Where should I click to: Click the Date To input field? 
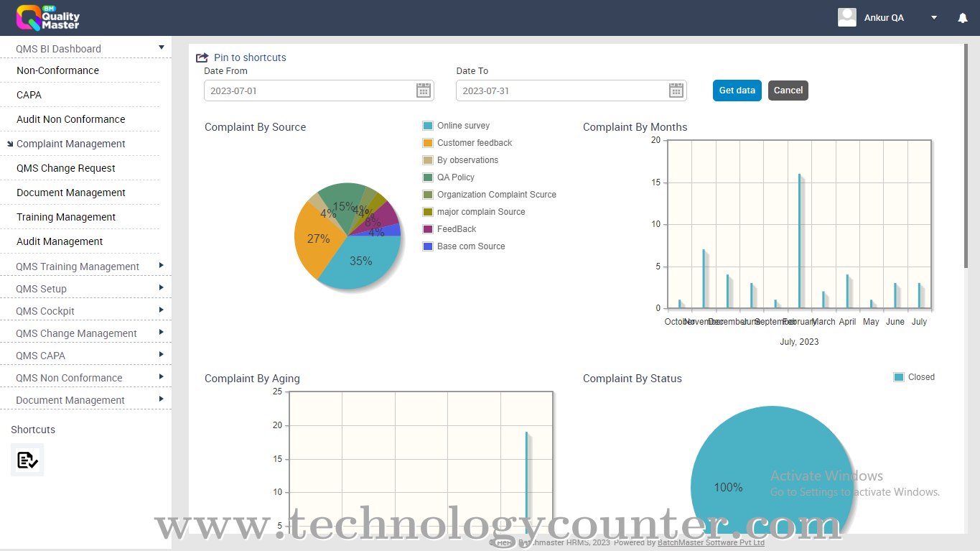[x=571, y=91]
